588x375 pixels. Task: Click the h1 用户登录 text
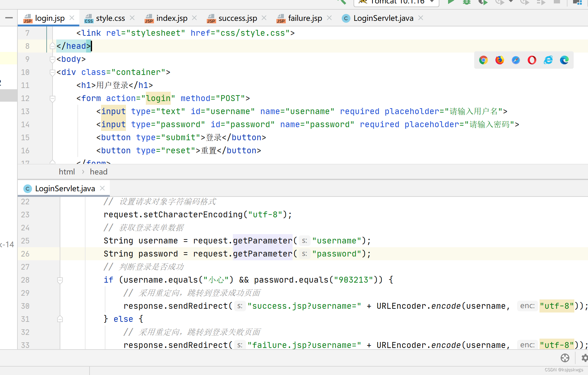(112, 85)
